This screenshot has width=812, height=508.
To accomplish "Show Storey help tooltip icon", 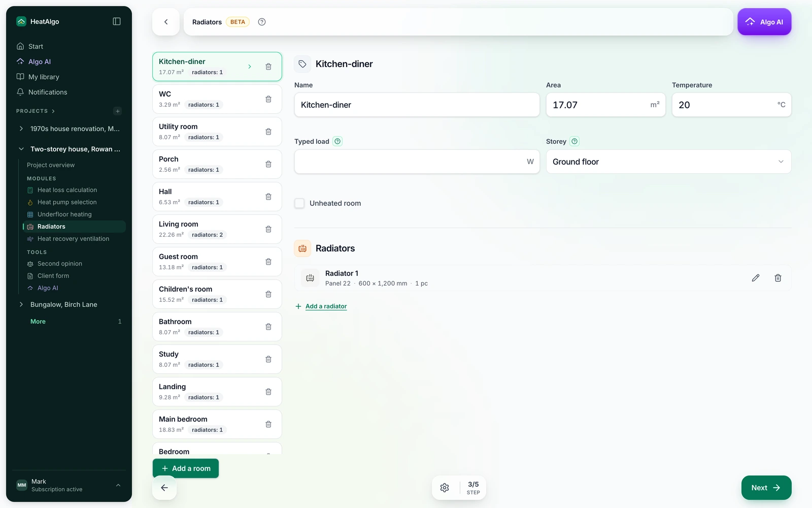I will coord(574,141).
